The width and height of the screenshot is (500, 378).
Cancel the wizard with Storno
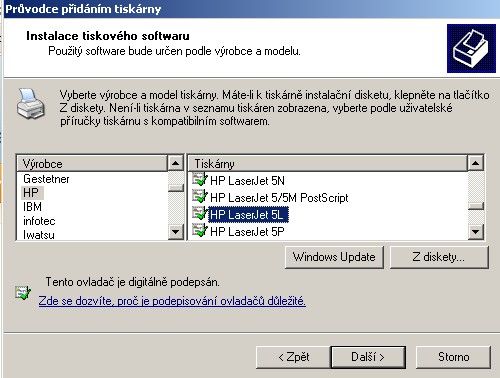coord(453,357)
